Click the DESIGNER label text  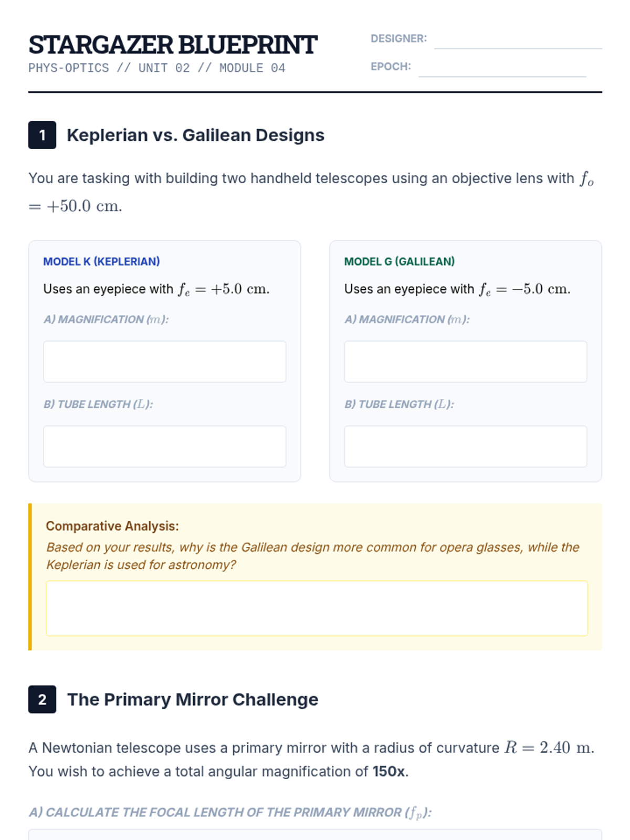click(398, 39)
